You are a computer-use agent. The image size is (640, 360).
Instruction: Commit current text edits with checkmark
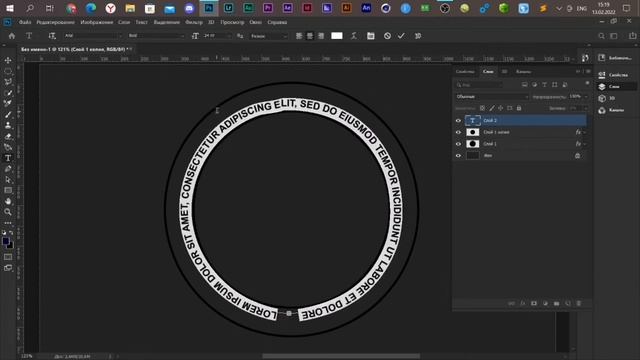[401, 36]
